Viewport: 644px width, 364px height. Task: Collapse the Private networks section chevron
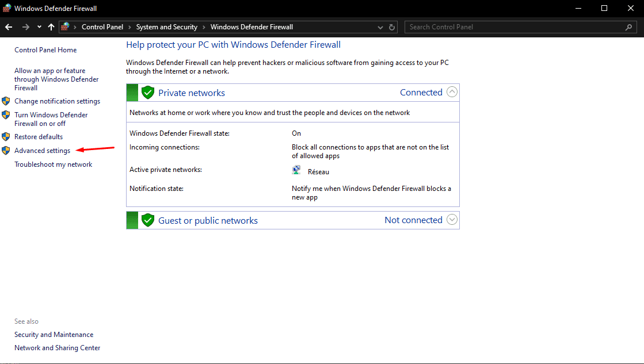[x=452, y=92]
